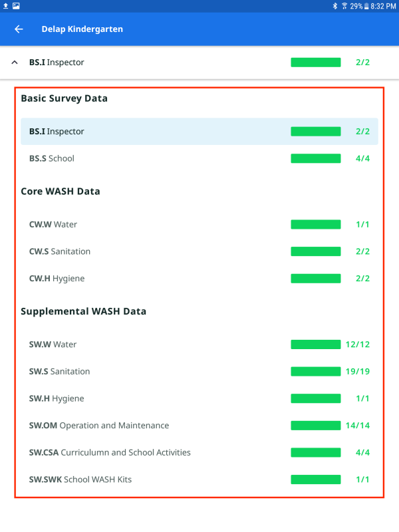Tap the Wi-Fi signal status icon
Viewport: 399px width, 532px height.
tap(344, 6)
